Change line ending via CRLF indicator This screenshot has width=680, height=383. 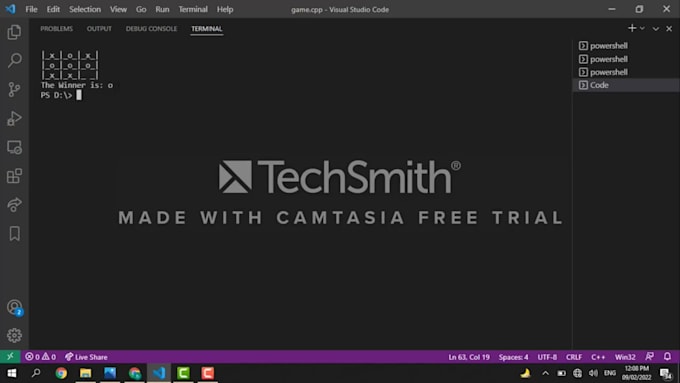[x=574, y=357]
